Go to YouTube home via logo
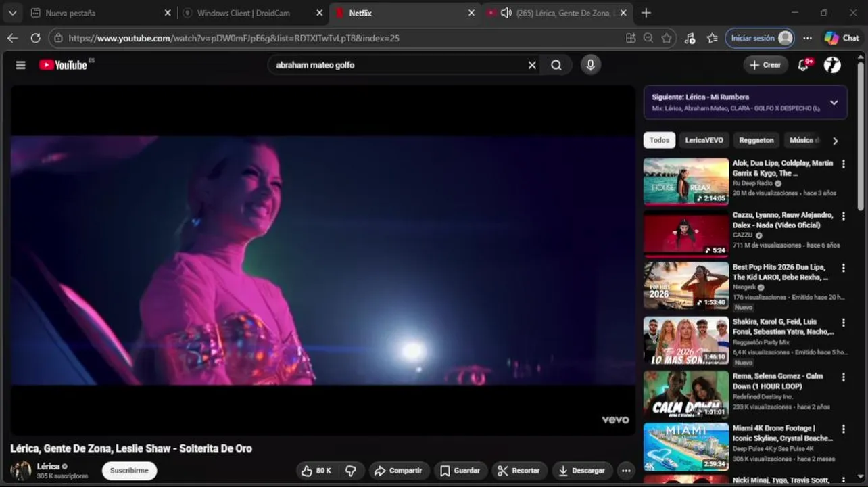The image size is (868, 487). [63, 65]
